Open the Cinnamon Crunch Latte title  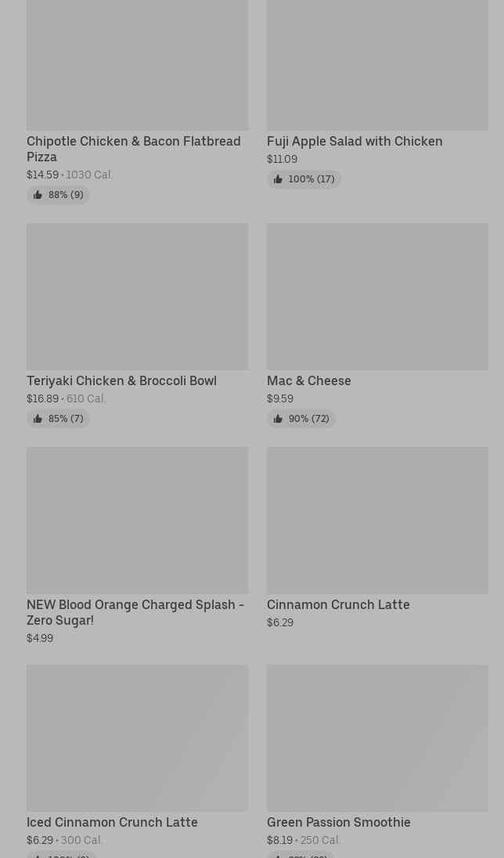click(x=338, y=605)
